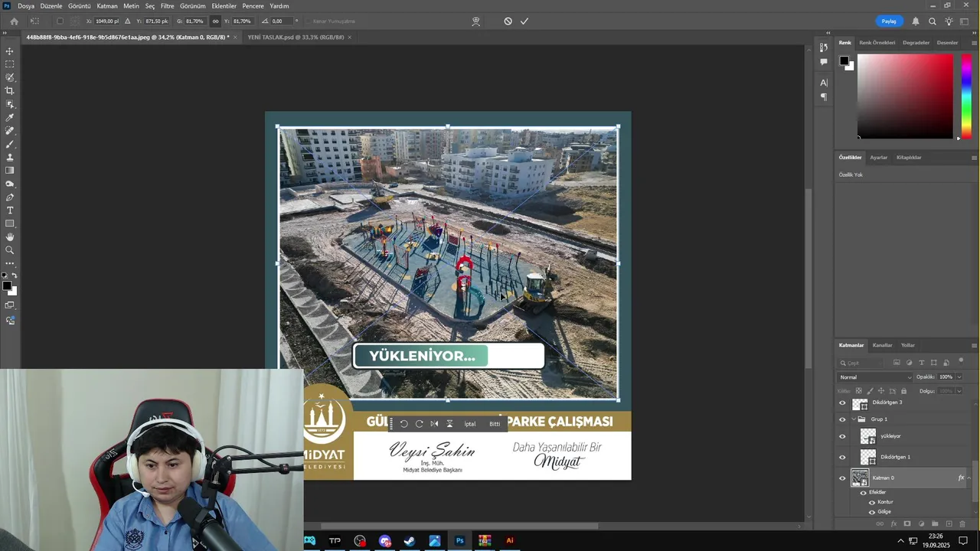Screen dimensions: 980x551
Task: Create a new group folder icon
Action: tap(935, 524)
